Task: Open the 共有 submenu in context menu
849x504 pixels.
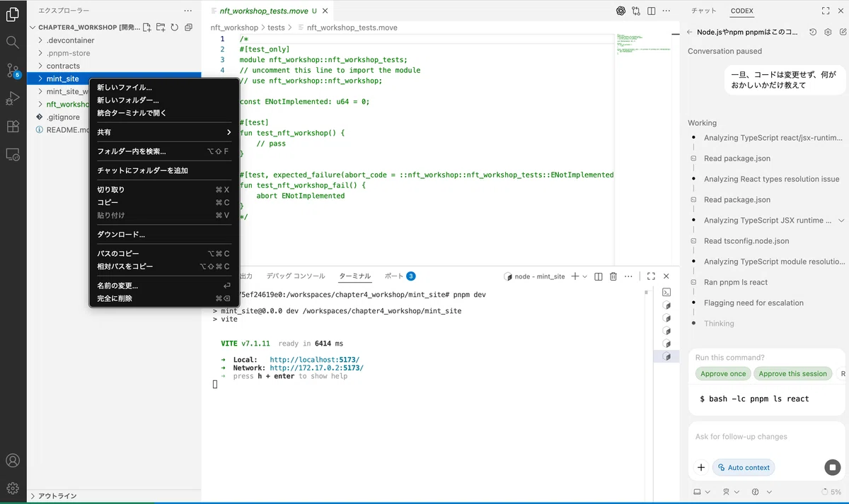Action: point(164,132)
